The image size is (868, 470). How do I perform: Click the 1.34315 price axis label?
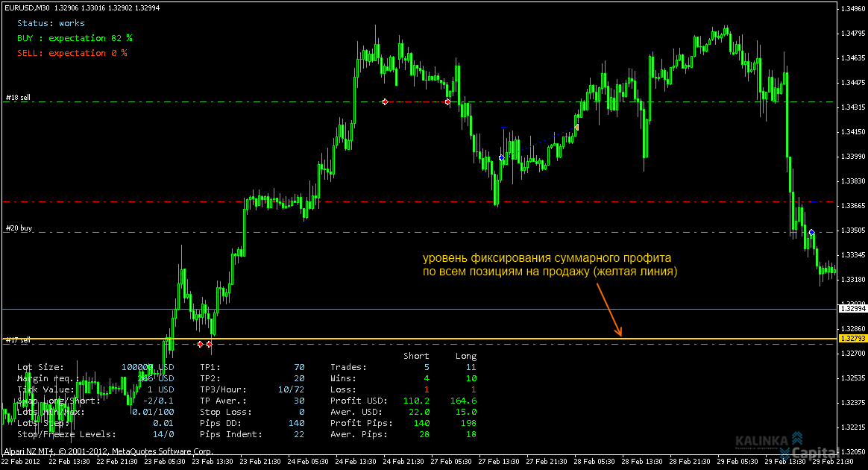tap(853, 107)
